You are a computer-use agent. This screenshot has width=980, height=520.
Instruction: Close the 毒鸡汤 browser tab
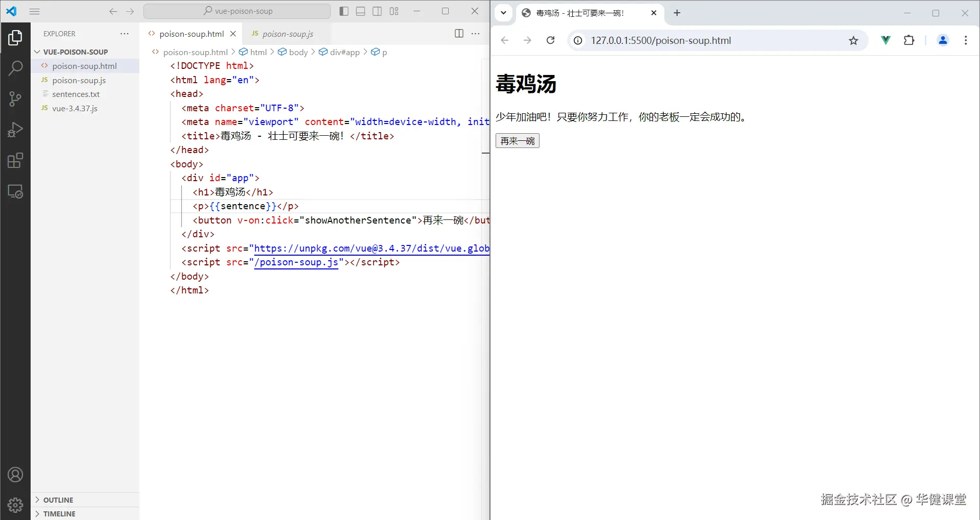[x=654, y=13]
